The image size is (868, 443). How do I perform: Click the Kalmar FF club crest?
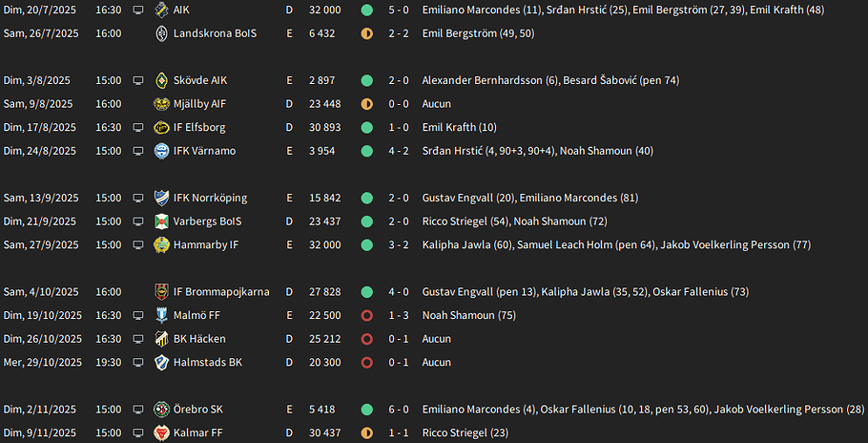point(161,433)
